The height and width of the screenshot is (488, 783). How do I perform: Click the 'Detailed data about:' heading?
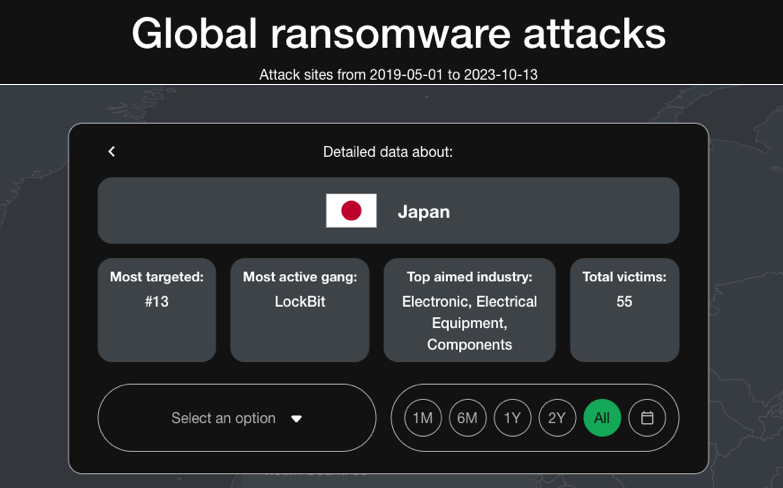388,152
